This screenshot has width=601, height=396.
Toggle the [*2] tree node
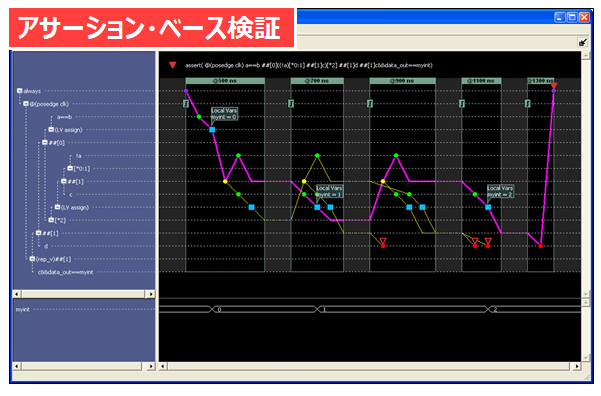[x=51, y=220]
